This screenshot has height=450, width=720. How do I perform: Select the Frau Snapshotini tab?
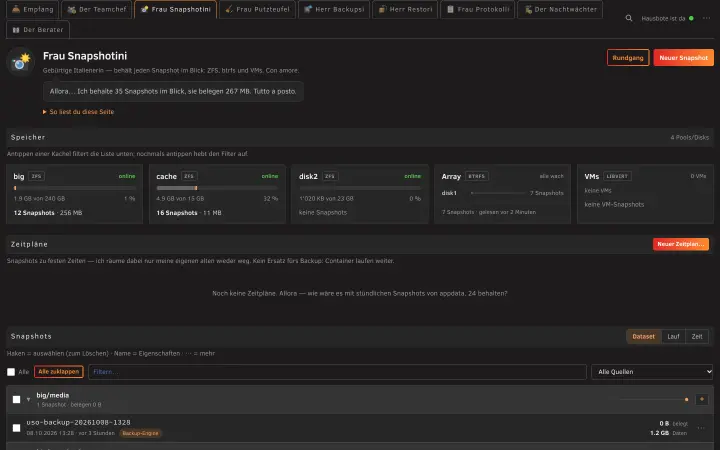click(x=175, y=9)
